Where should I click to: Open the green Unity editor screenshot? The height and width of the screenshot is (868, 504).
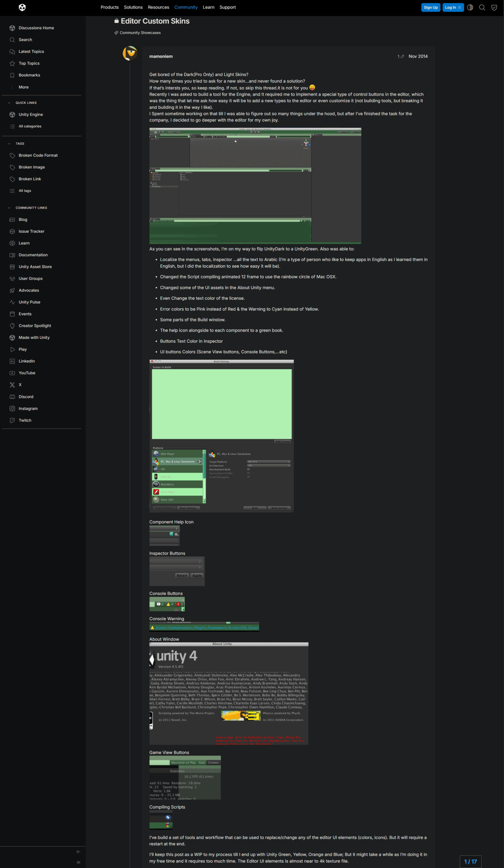coord(255,186)
